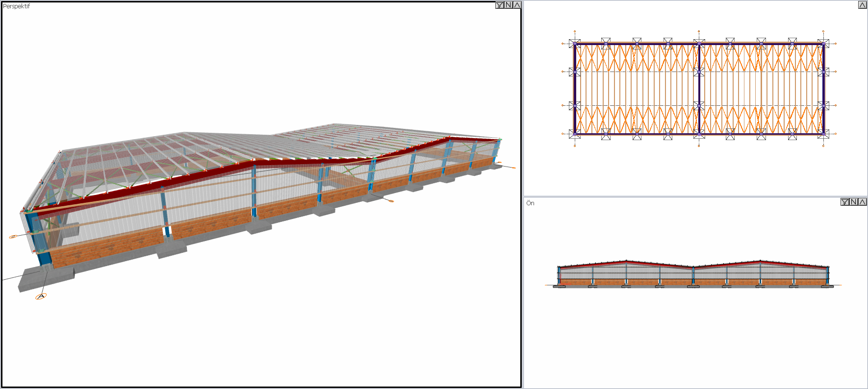Maximize Perspektif view with the caret icon

[x=517, y=5]
